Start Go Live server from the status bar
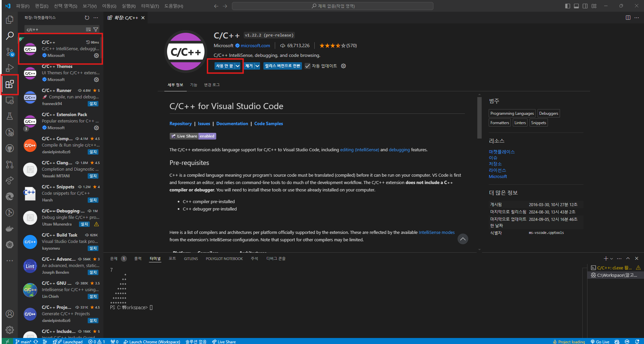Image resolution: width=644 pixels, height=344 pixels. pos(600,342)
